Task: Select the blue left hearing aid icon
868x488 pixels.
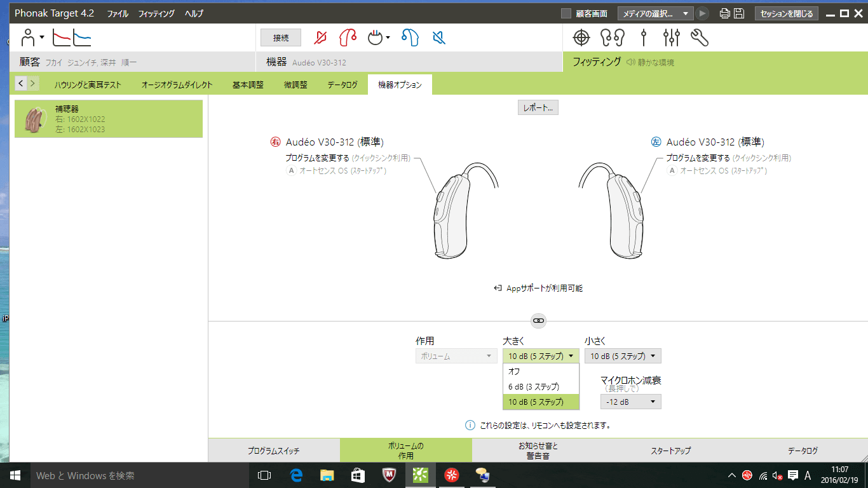Action: pos(410,38)
